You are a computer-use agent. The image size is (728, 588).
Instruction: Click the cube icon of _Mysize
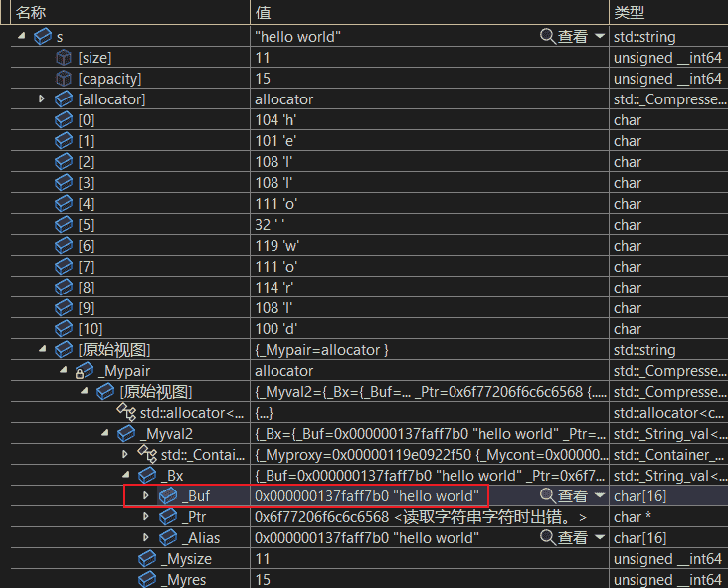[147, 559]
